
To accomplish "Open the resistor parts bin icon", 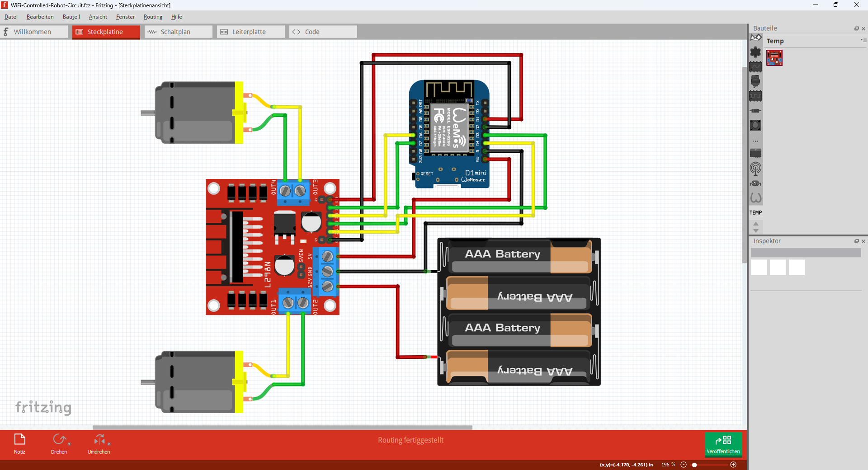I will point(755,111).
